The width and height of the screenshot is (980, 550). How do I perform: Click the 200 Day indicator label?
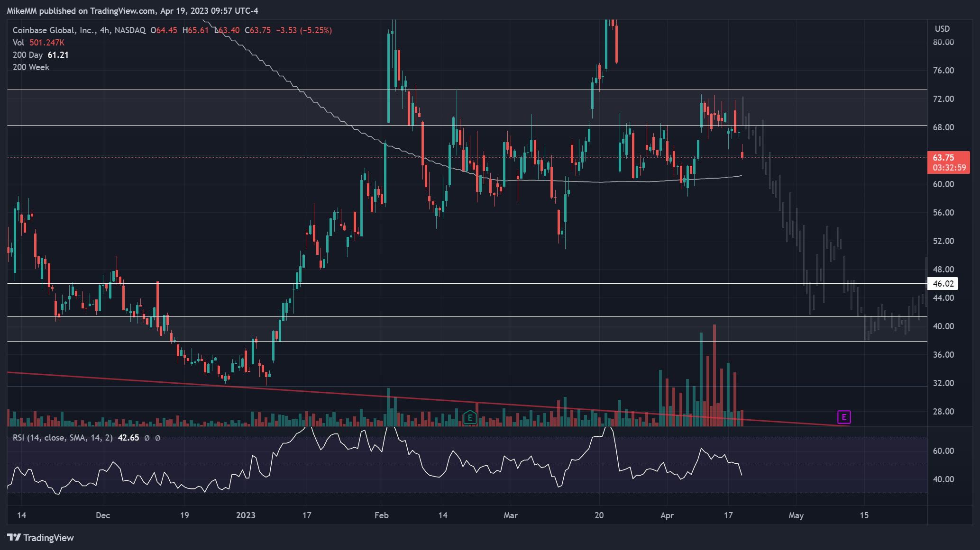[27, 55]
